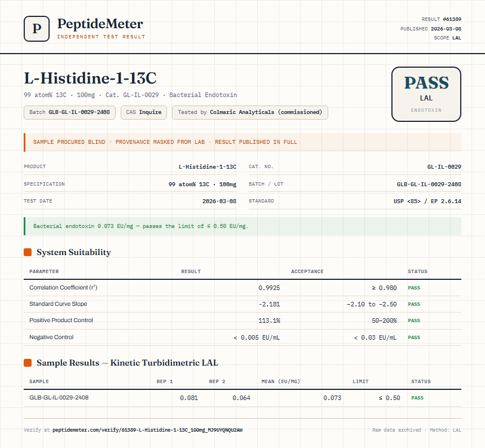This screenshot has width=485, height=448.
Task: Click the Batch / Lot value GLB-GL-IL-0029-2408
Action: click(429, 184)
